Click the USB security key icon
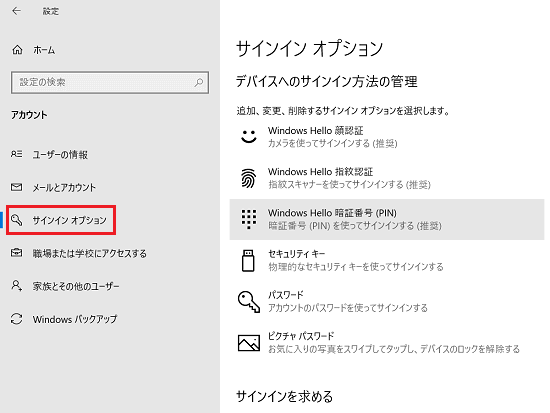The image size is (550, 413). coord(248,261)
